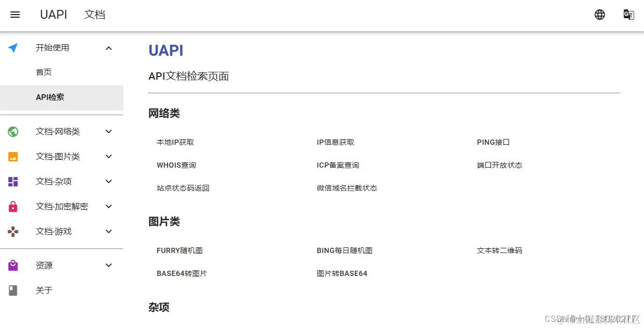Click the 图片类 section heading
The width and height of the screenshot is (644, 328).
pyautogui.click(x=164, y=222)
